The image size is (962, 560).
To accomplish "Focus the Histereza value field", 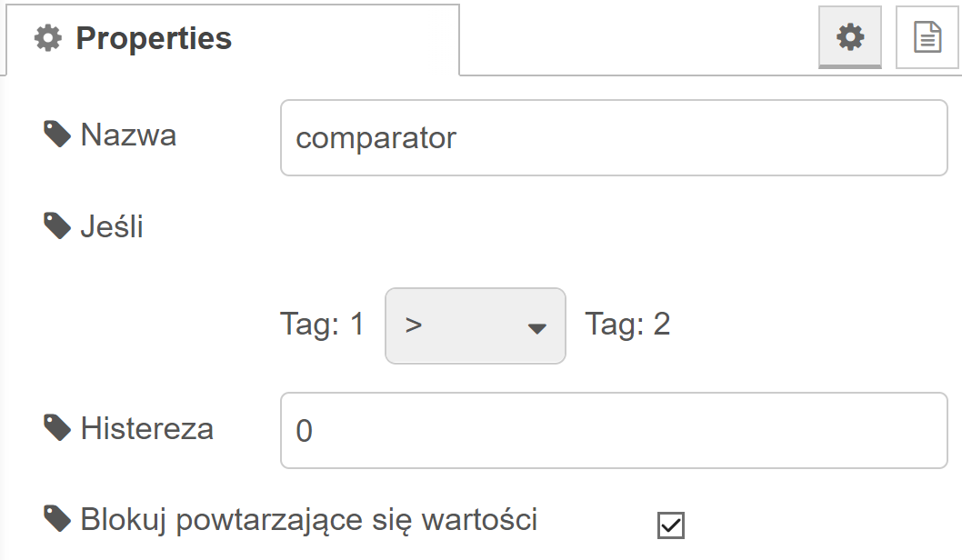I will tap(614, 431).
